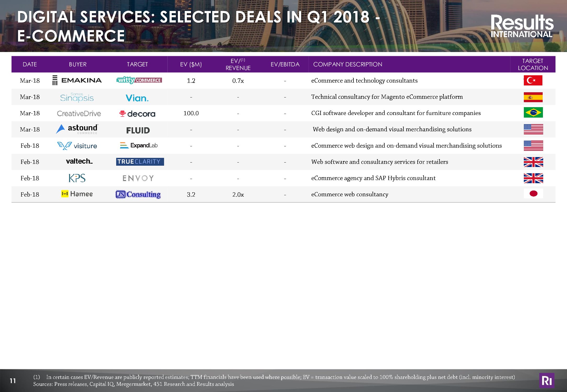Click the Target Location column header

tap(533, 65)
